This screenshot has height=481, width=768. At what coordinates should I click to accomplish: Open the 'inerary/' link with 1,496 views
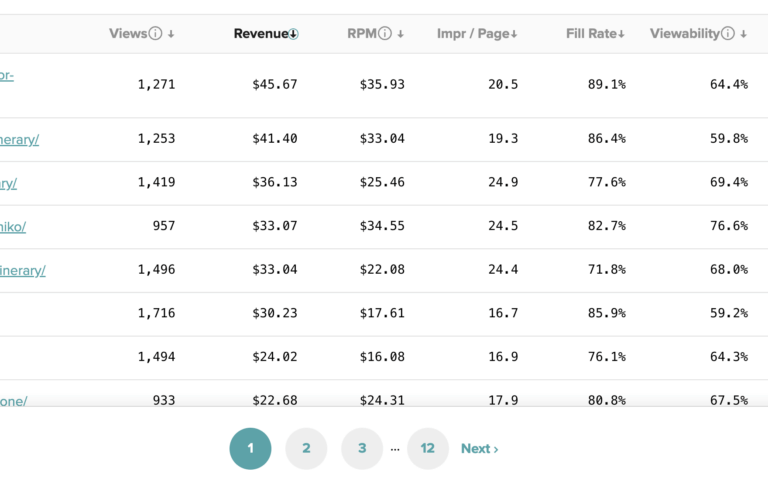coord(23,270)
